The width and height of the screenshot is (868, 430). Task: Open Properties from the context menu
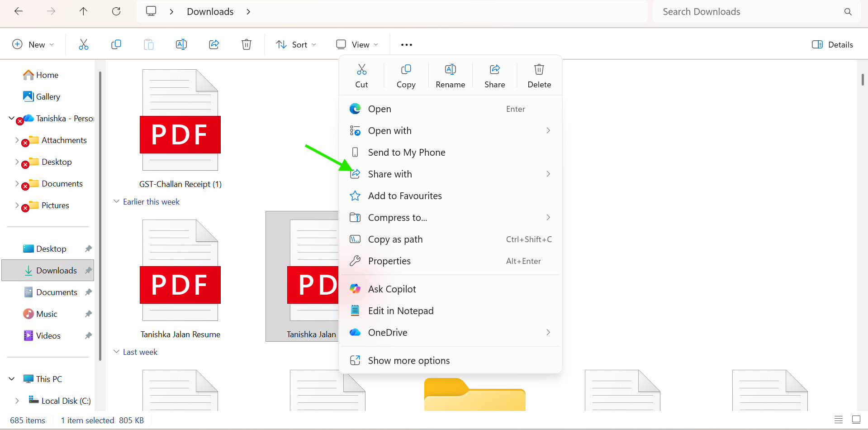(451, 261)
